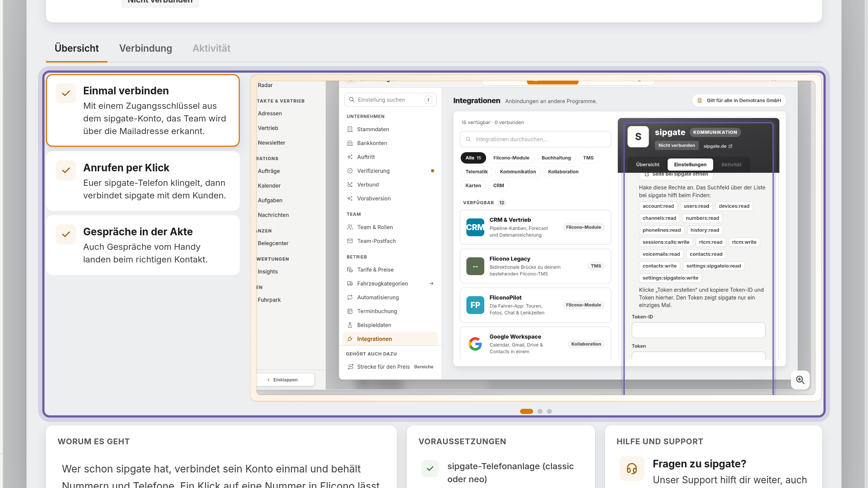Go to the third carousel dot
The width and height of the screenshot is (868, 488).
pos(549,411)
